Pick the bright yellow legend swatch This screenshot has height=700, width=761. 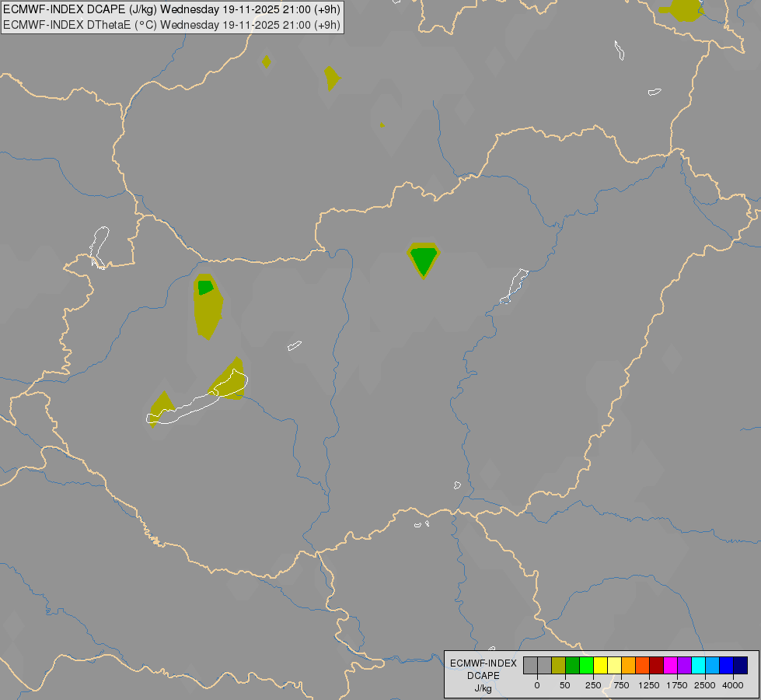click(x=601, y=665)
